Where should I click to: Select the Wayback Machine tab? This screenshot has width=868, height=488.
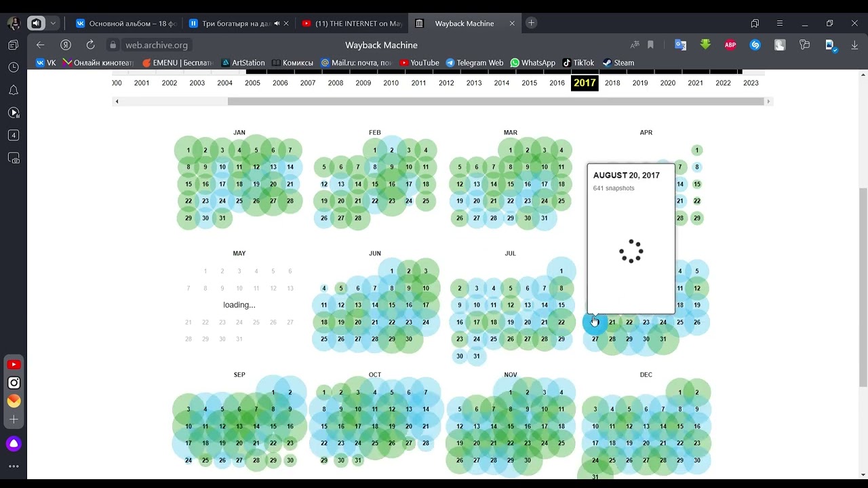coord(465,23)
